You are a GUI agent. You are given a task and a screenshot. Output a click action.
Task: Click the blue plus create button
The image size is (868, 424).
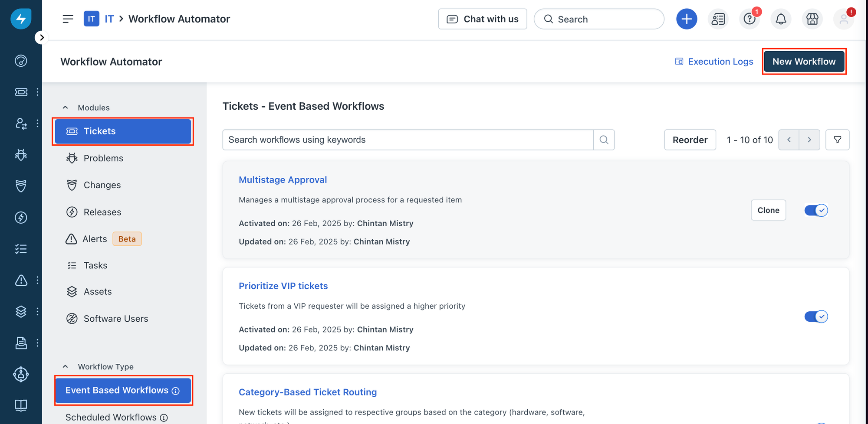[687, 19]
